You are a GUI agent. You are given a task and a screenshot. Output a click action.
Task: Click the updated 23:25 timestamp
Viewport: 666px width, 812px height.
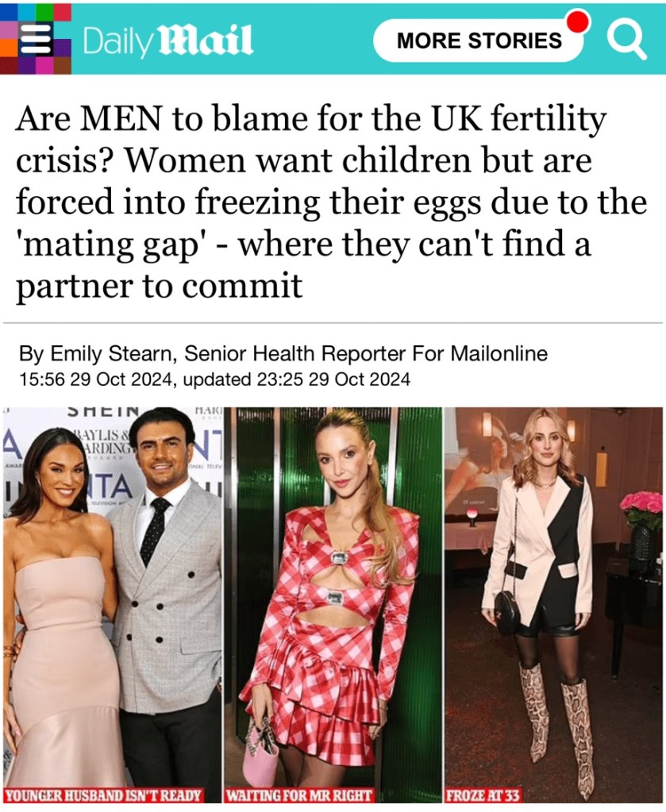point(296,379)
